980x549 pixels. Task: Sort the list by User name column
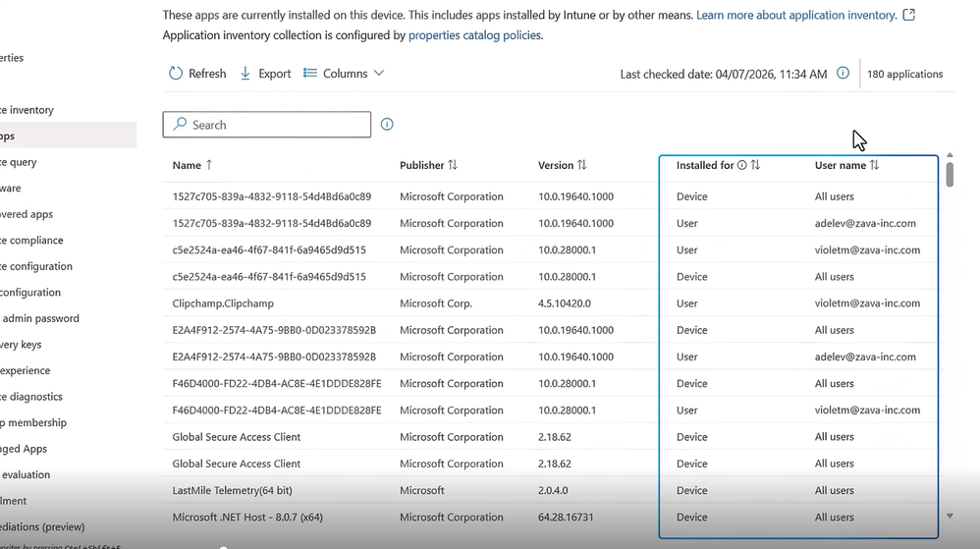[x=874, y=166]
